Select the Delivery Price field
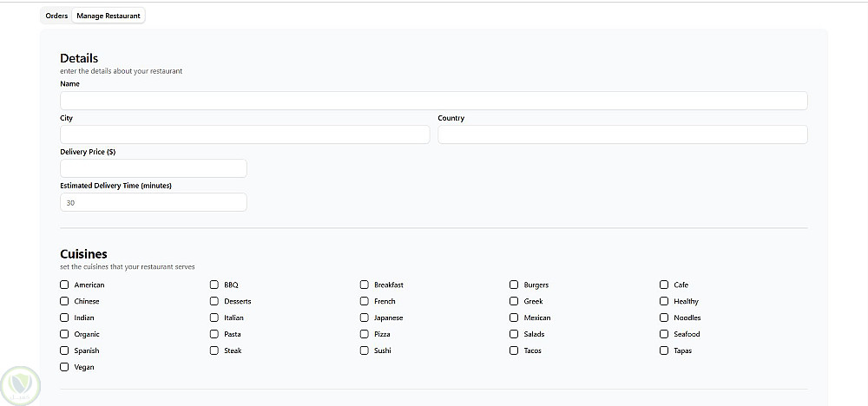 pyautogui.click(x=154, y=168)
